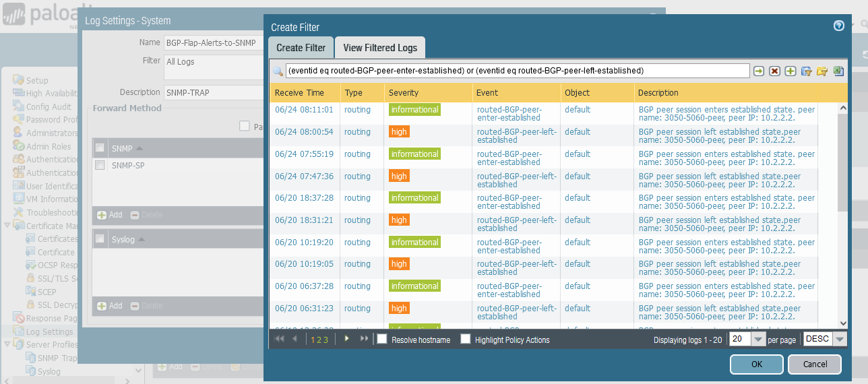Go to page 2 of logs
The width and height of the screenshot is (868, 384).
(x=319, y=340)
